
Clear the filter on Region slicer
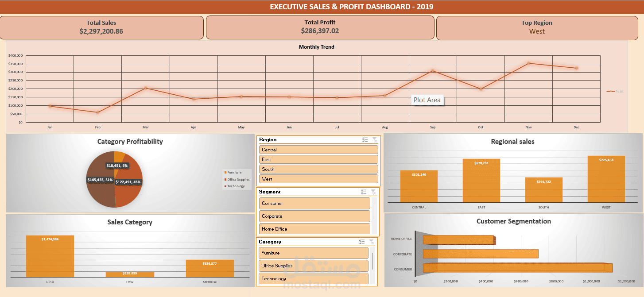375,139
